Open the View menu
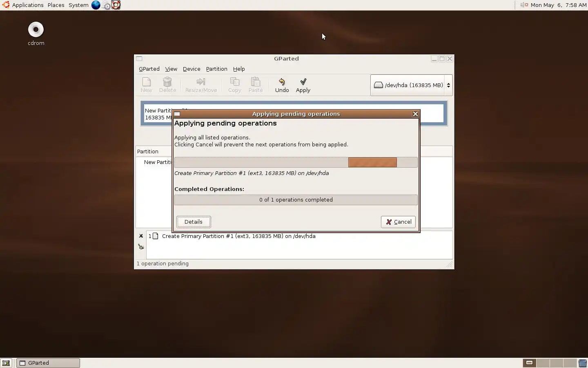Screen dimensions: 588x368 (x=171, y=69)
